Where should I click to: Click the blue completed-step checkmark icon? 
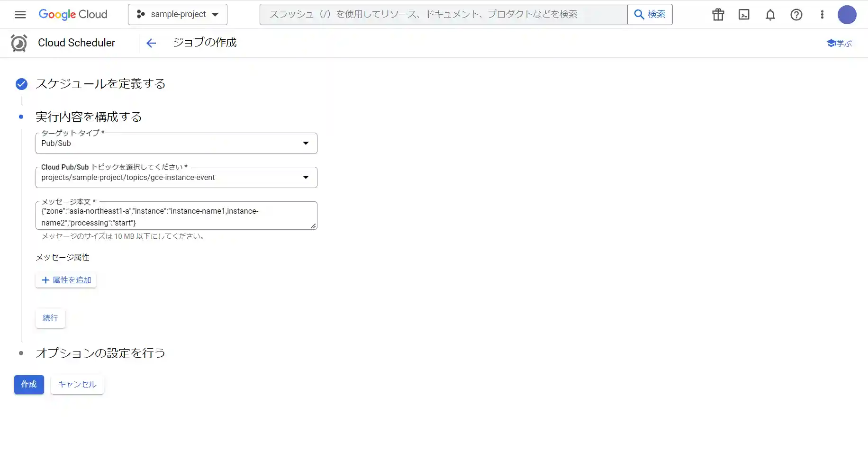(21, 84)
